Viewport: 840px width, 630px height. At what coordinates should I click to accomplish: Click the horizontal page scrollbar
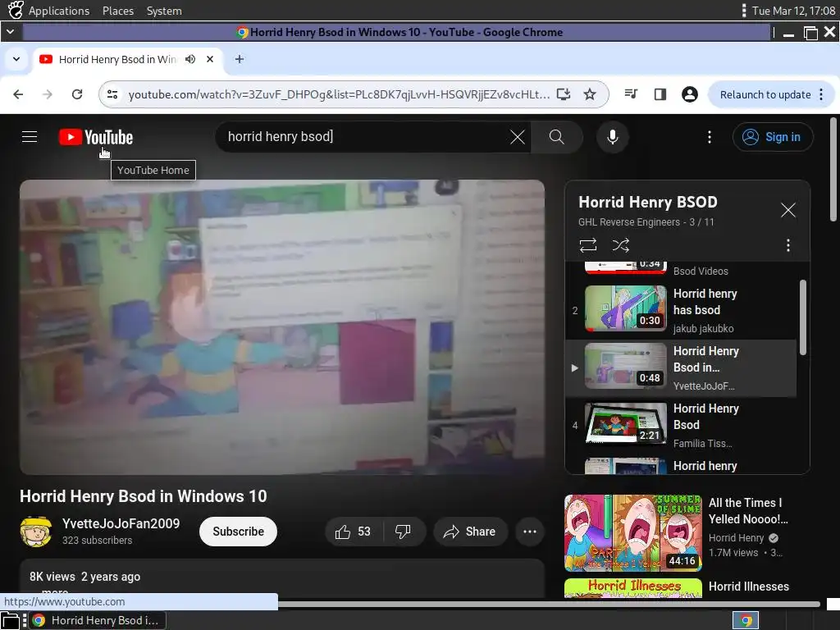click(549, 604)
